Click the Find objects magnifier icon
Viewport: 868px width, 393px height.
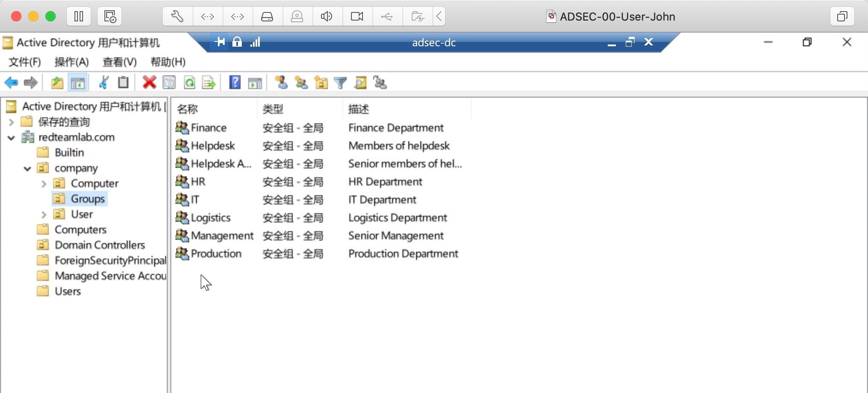(x=360, y=83)
